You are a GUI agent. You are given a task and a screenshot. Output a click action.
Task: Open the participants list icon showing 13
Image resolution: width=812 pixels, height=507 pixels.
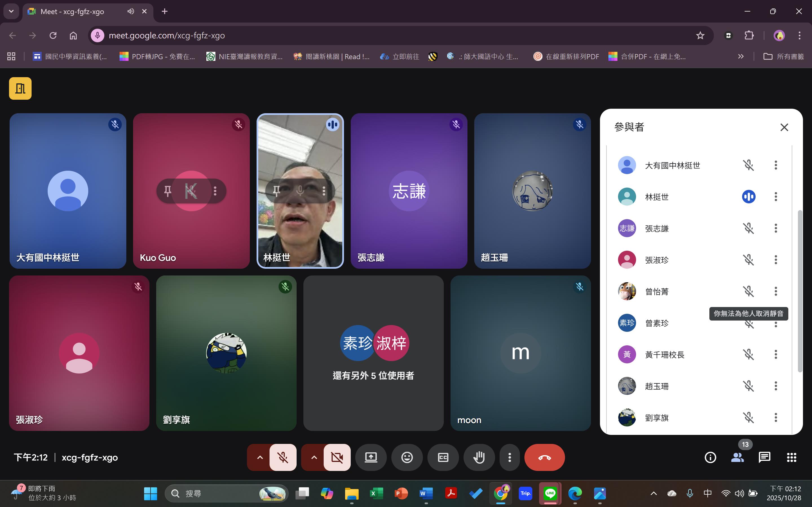[x=738, y=457]
